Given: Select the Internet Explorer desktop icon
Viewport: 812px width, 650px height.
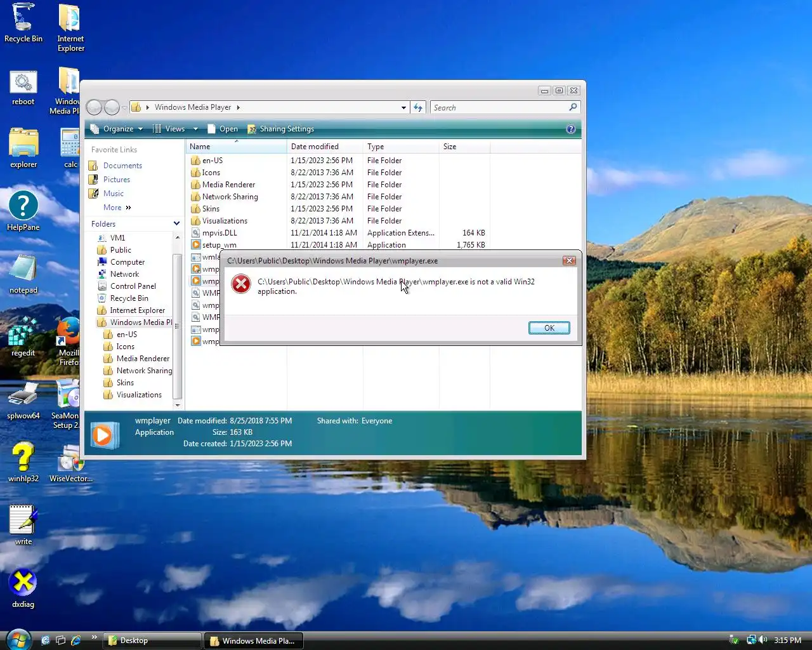Looking at the screenshot, I should 70,27.
